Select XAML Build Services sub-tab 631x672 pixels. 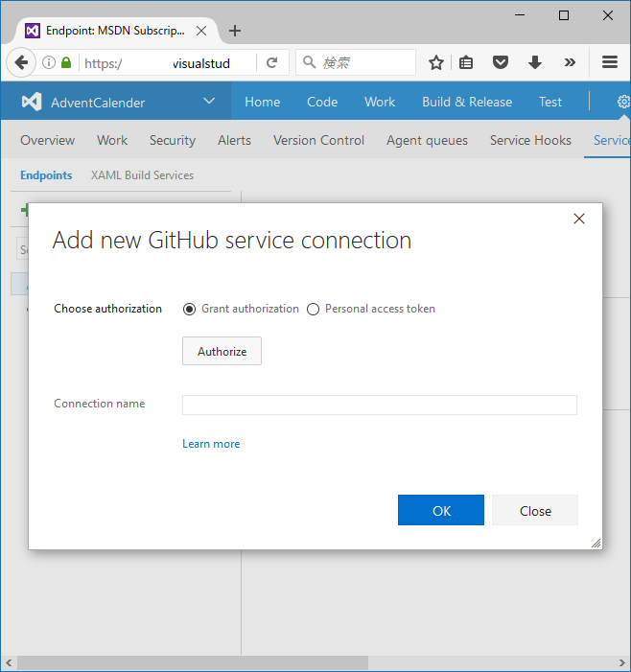pyautogui.click(x=142, y=175)
